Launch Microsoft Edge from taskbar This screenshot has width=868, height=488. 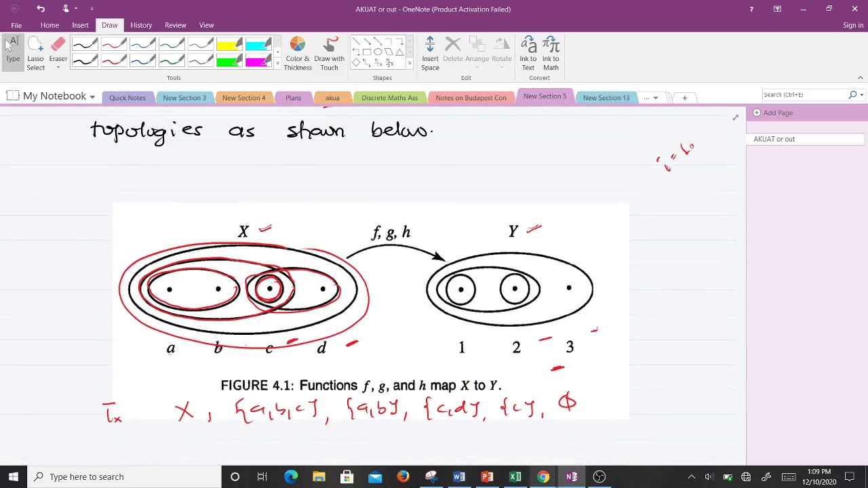coord(290,476)
